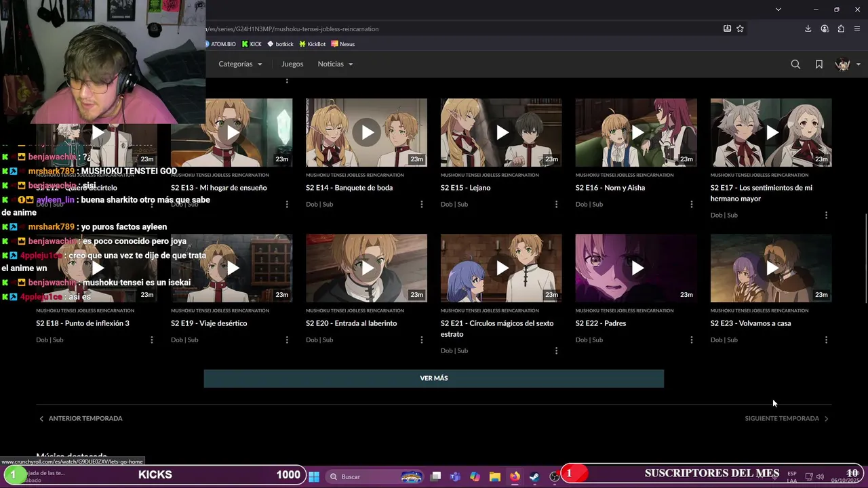The image size is (868, 488).
Task: Open the watchlist bookmark icon in the Crunchyroll header
Action: click(819, 64)
